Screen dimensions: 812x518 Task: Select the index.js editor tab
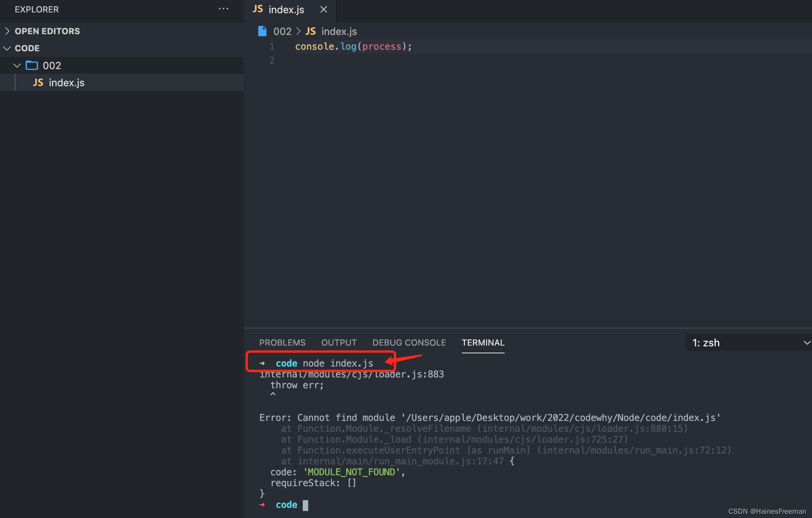[286, 9]
